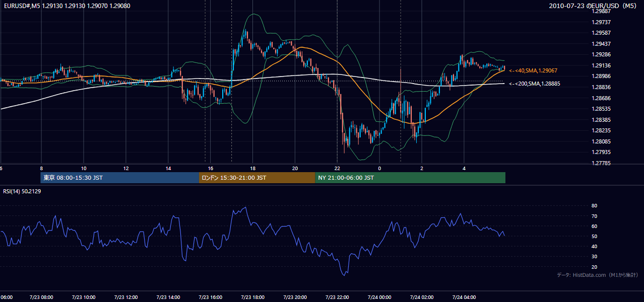Click the 7/24 02:00 bottom time label
644x302 pixels.
click(422, 297)
